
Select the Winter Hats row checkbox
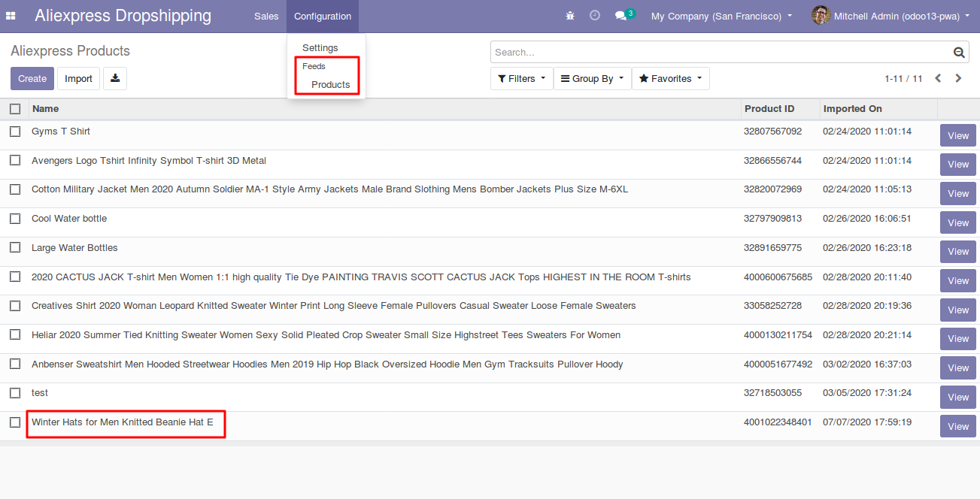pyautogui.click(x=15, y=422)
